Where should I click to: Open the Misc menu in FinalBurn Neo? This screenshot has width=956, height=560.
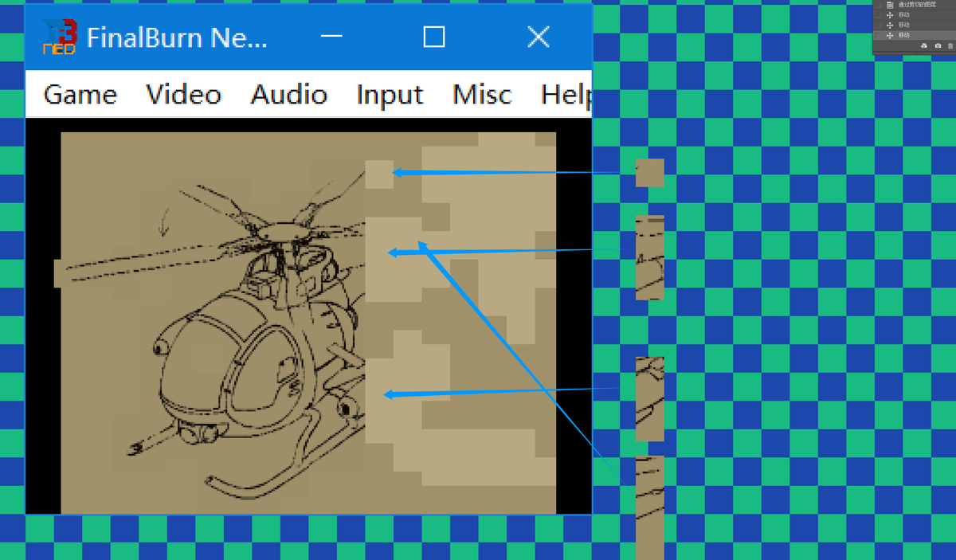click(x=483, y=95)
